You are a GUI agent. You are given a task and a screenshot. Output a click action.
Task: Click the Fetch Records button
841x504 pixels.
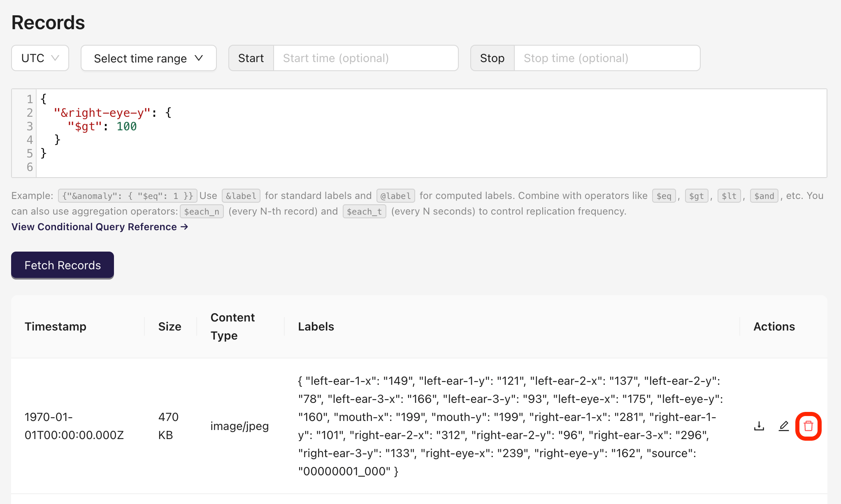coord(62,265)
